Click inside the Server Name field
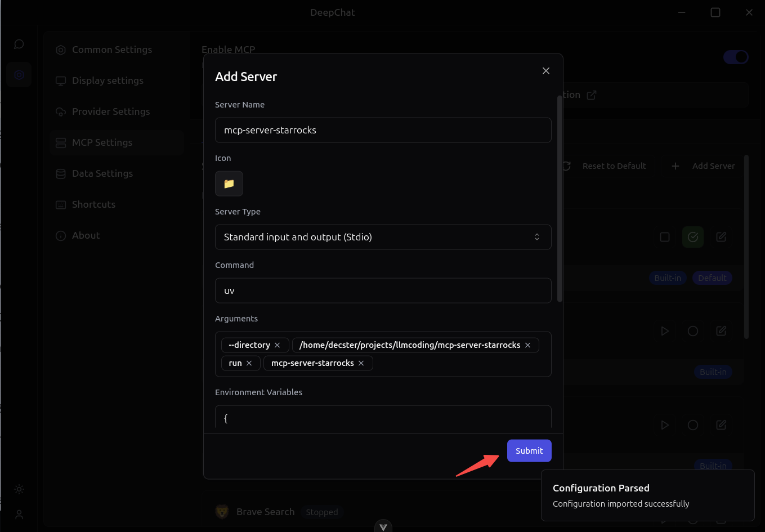The image size is (765, 532). 383,130
